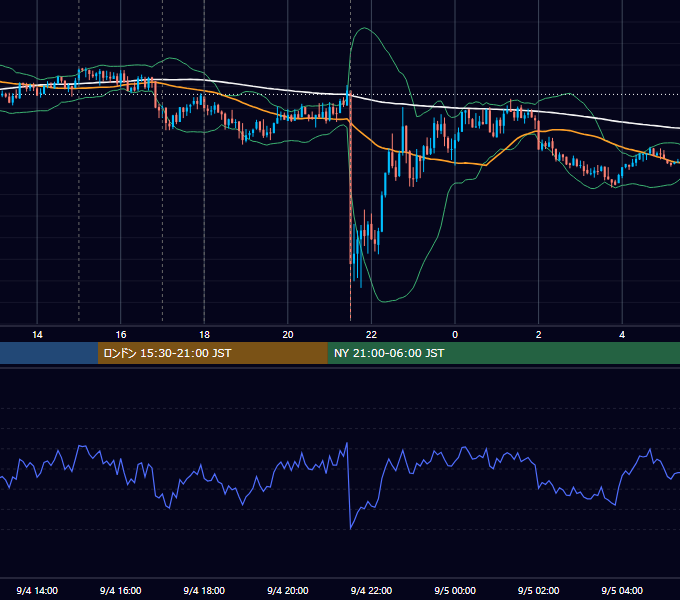Click the blue session bar before ロンドン
The width and height of the screenshot is (680, 600).
[x=49, y=353]
